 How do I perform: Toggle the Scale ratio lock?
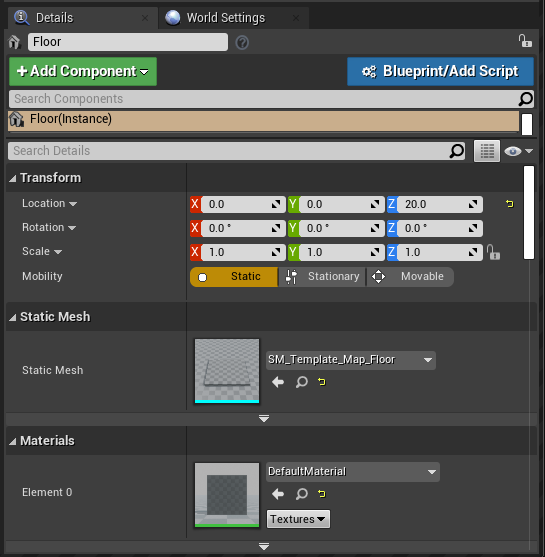pos(493,252)
